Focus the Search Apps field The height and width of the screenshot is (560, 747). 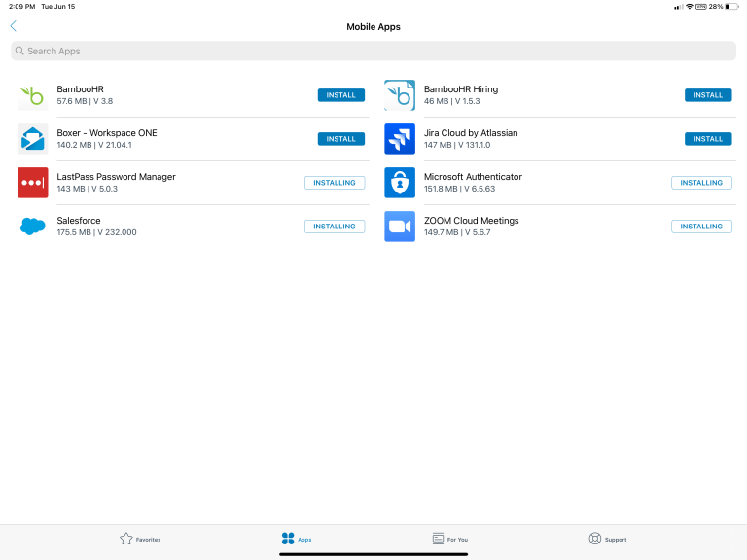pos(373,51)
